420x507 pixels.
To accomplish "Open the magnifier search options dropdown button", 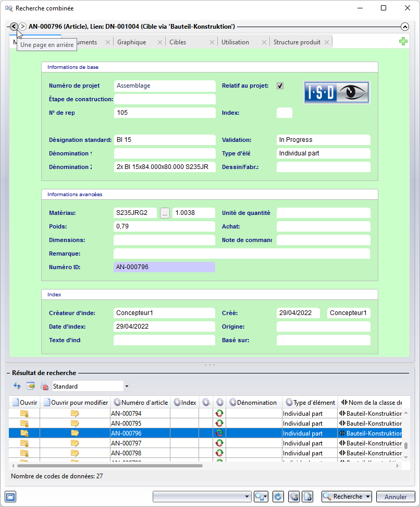I will click(x=261, y=497).
